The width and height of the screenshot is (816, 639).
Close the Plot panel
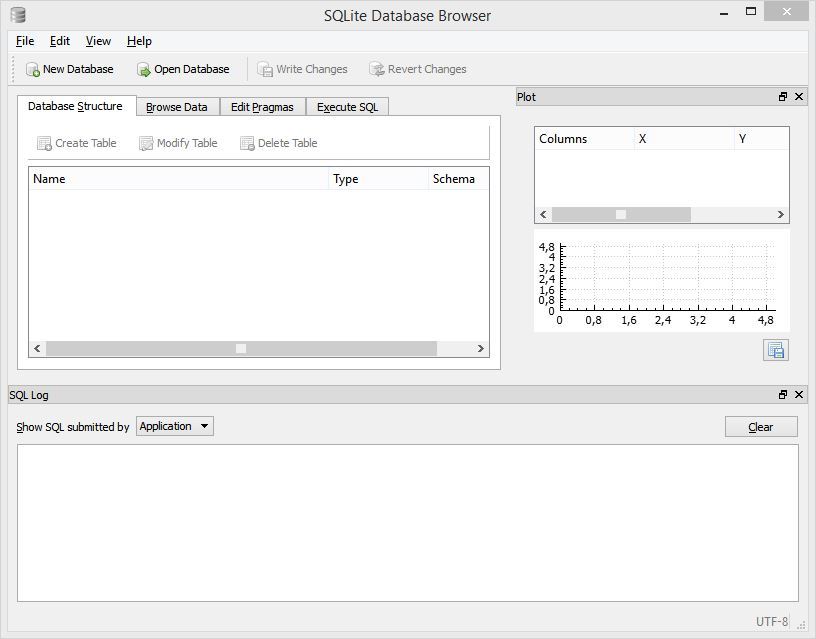coord(799,97)
